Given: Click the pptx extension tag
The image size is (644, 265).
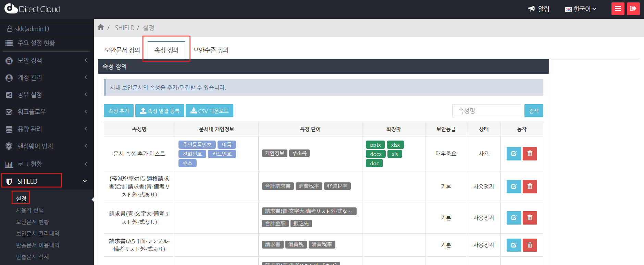Looking at the screenshot, I should point(375,145).
